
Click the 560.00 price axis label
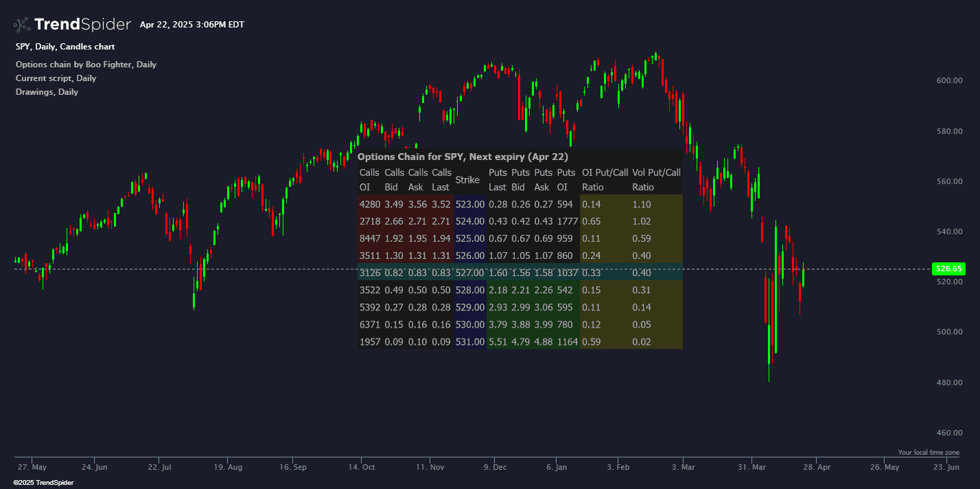[x=948, y=181]
